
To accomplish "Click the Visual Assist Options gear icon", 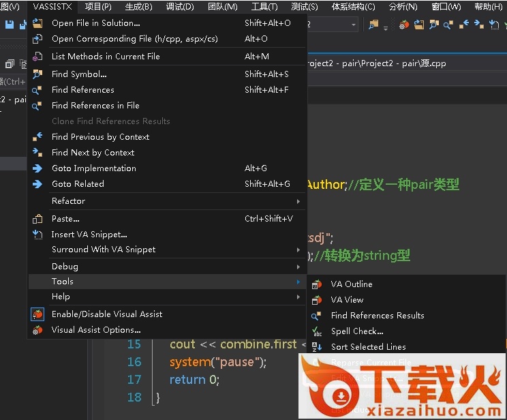I will tap(37, 330).
